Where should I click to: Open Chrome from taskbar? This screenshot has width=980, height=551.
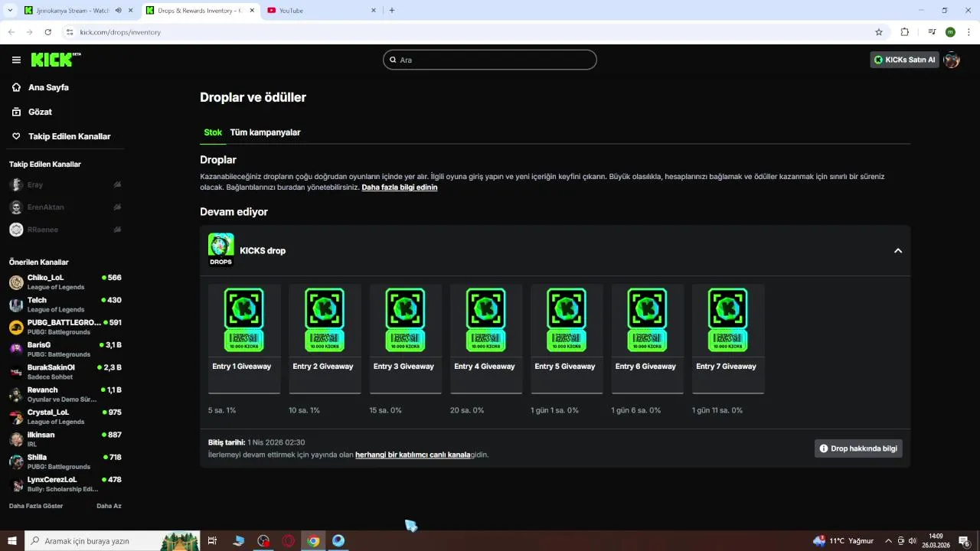(313, 541)
